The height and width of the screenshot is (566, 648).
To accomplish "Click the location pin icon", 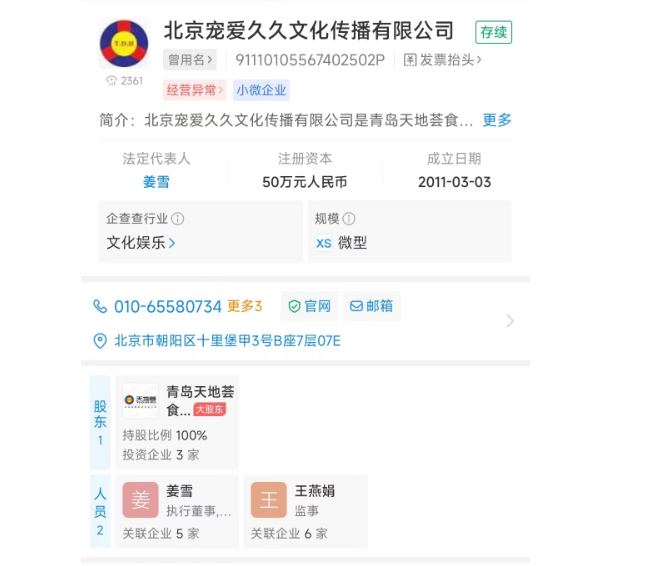I will tap(100, 341).
